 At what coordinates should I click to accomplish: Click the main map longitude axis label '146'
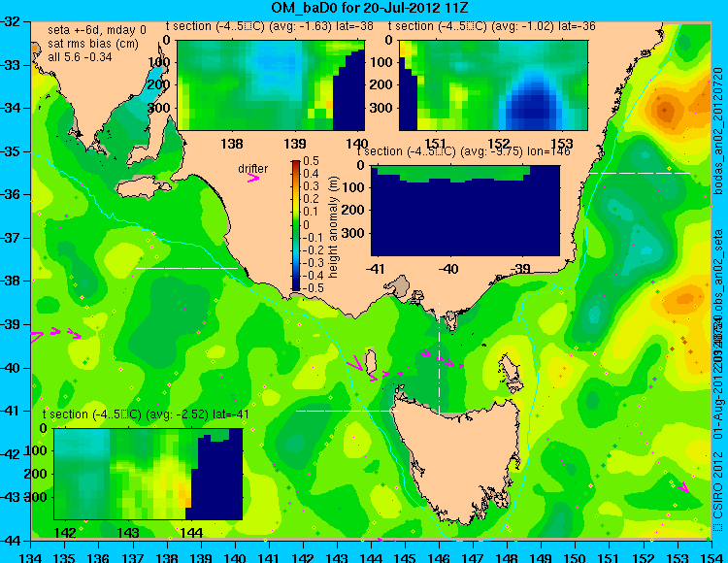439,556
